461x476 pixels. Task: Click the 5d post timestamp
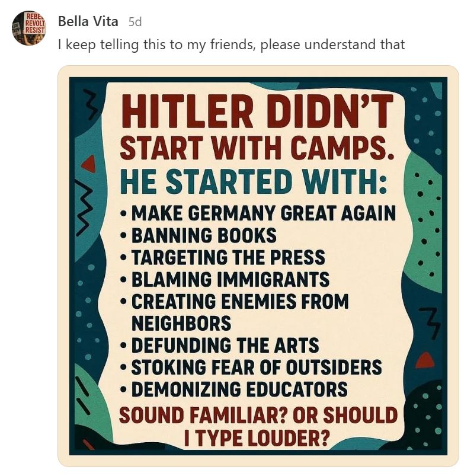135,22
